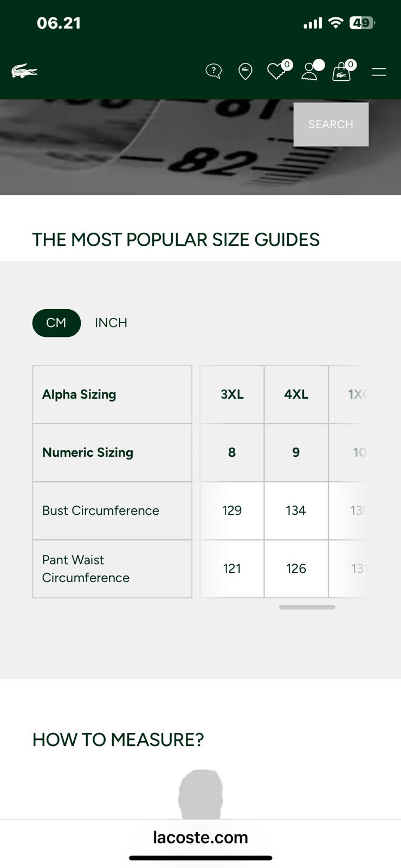This screenshot has width=401, height=868.
Task: Select the 3XL size column header
Action: [x=232, y=394]
